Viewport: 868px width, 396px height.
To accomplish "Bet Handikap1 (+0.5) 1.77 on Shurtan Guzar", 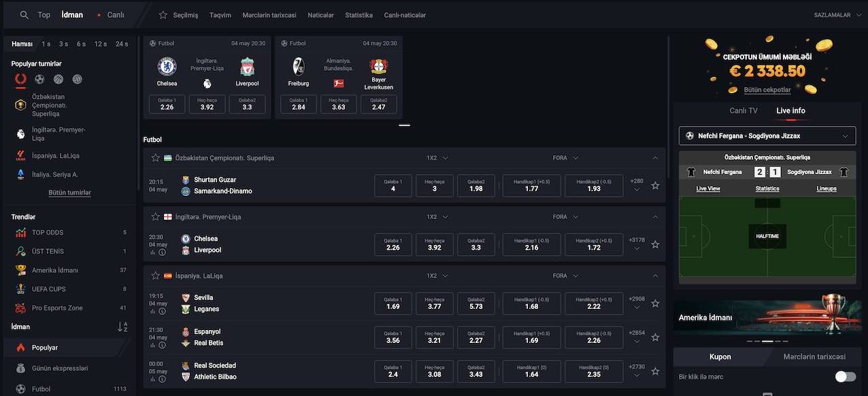I will [532, 186].
